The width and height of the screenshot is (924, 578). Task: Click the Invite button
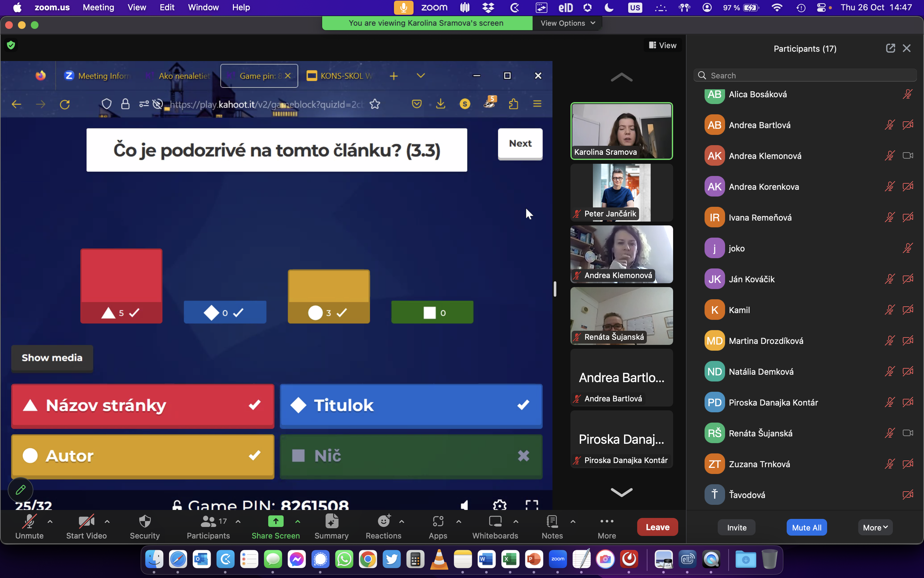click(737, 528)
